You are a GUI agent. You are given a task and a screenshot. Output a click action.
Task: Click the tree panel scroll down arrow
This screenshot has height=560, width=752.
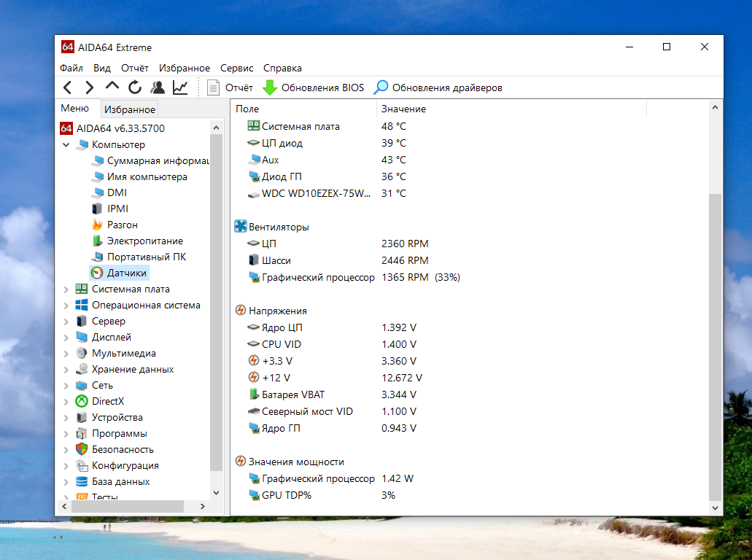point(216,493)
